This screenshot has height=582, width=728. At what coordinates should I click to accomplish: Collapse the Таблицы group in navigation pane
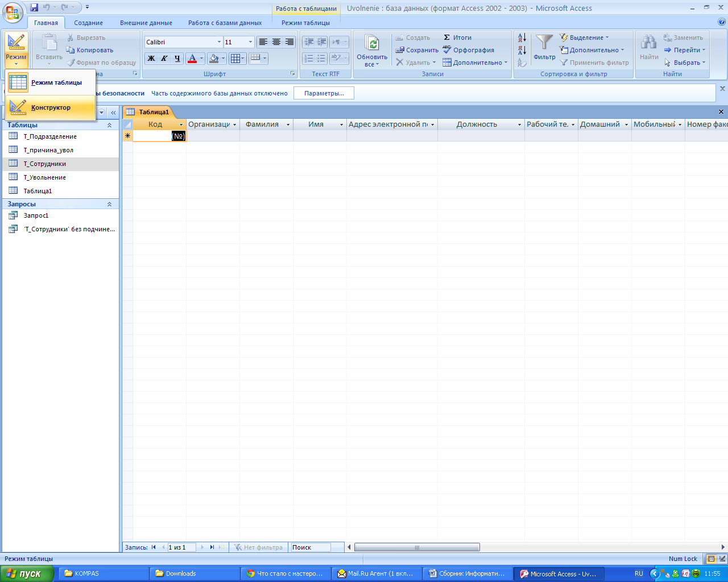(x=110, y=125)
